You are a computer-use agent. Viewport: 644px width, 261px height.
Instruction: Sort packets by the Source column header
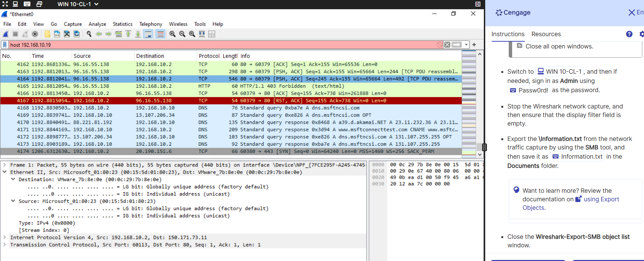click(x=103, y=56)
